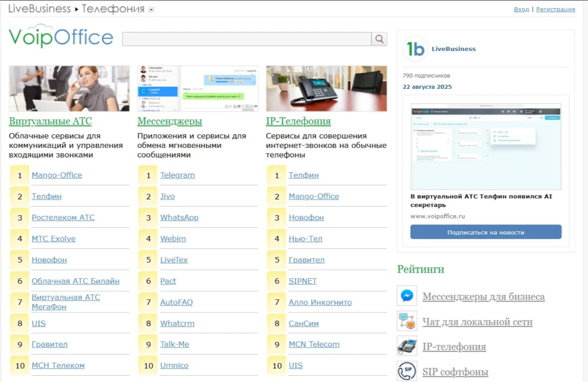Click news title about Телфин AI секретарь
The image size is (588, 382).
[x=481, y=201]
